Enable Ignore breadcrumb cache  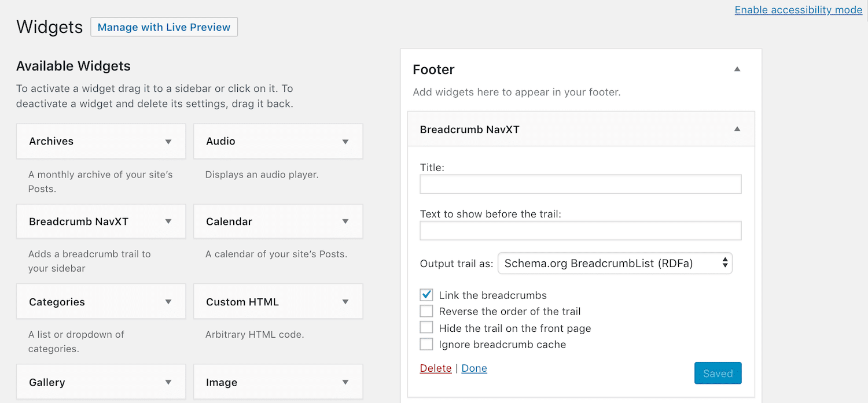click(x=426, y=343)
